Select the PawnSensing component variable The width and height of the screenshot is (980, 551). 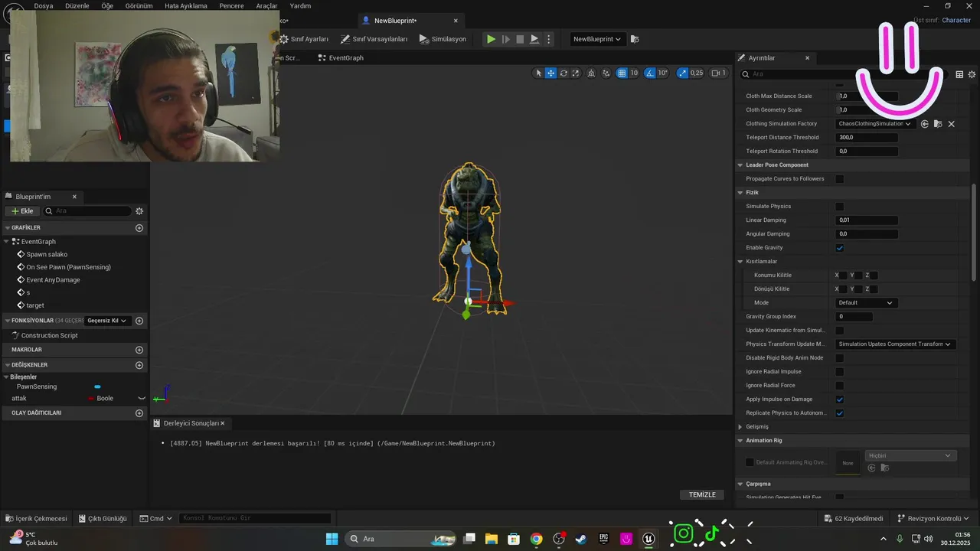(37, 386)
